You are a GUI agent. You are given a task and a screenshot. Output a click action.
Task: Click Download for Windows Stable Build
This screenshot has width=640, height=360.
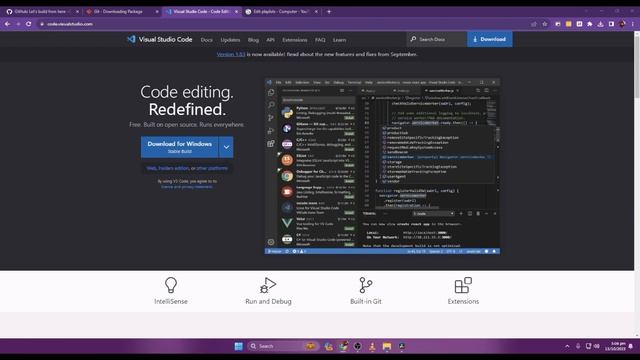pos(180,147)
